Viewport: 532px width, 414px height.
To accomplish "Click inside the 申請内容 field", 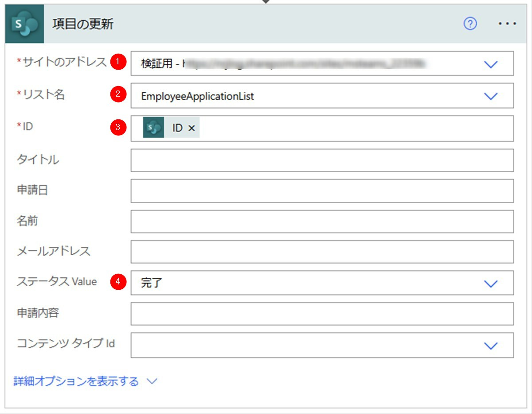I will (322, 314).
